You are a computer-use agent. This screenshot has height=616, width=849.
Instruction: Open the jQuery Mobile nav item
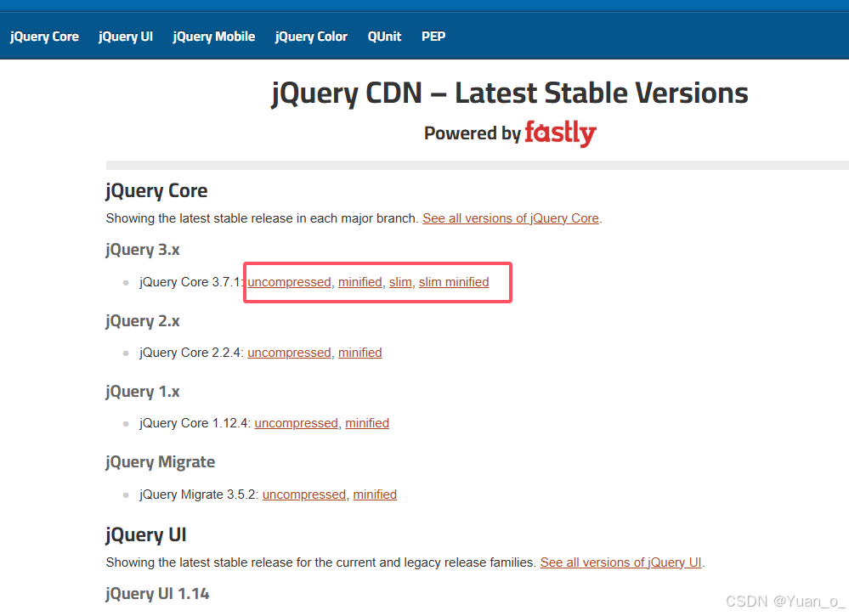click(214, 37)
